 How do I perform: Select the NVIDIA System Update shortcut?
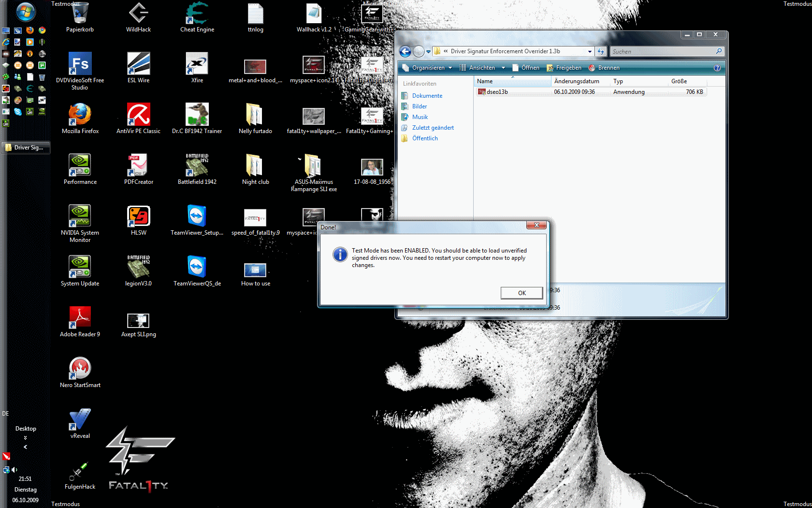80,271
